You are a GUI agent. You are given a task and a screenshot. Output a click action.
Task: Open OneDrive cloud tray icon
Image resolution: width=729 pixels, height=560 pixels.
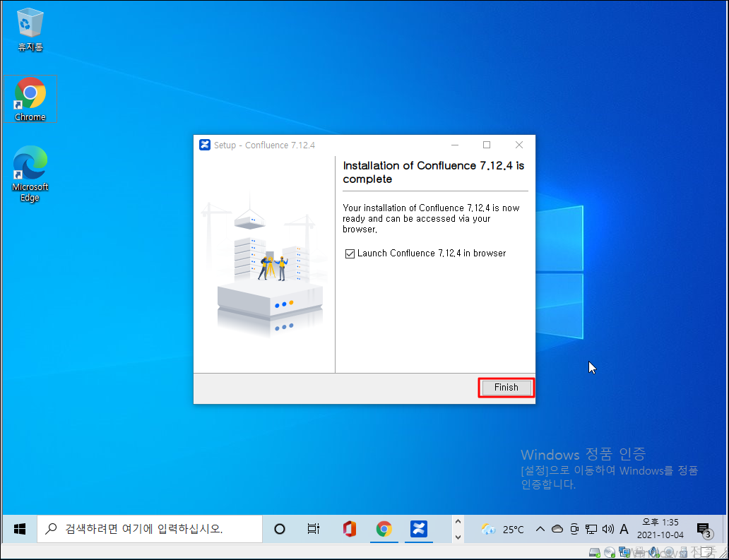(x=557, y=529)
